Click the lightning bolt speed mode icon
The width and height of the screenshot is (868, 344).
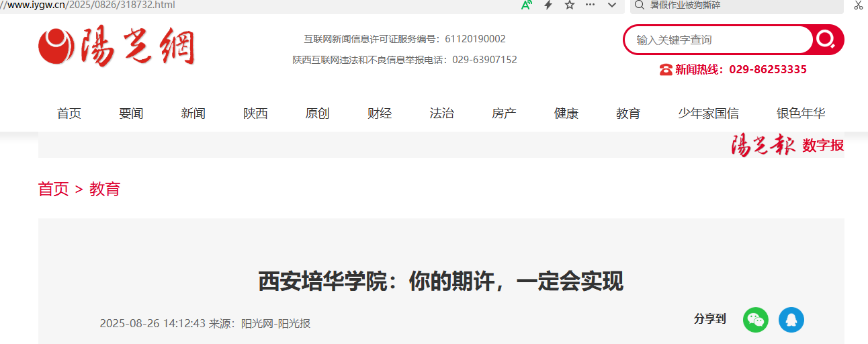[548, 5]
